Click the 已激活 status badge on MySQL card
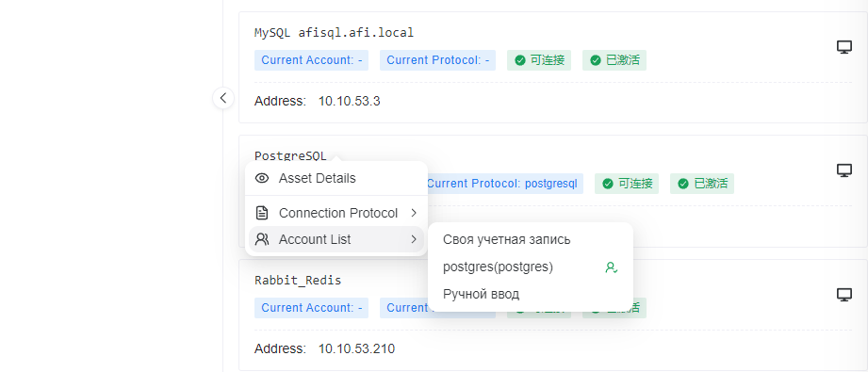This screenshot has height=372, width=868. 614,59
